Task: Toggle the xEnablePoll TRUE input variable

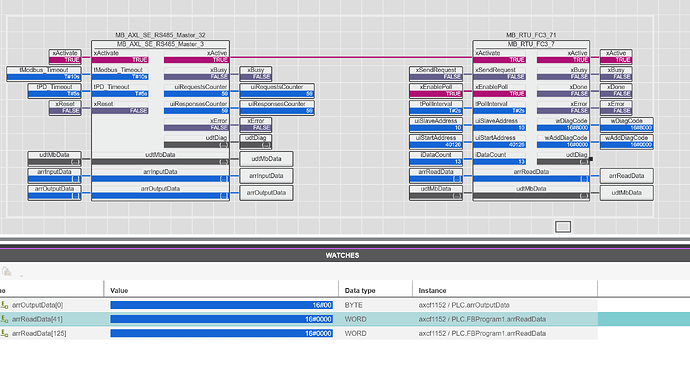Action: pos(436,90)
